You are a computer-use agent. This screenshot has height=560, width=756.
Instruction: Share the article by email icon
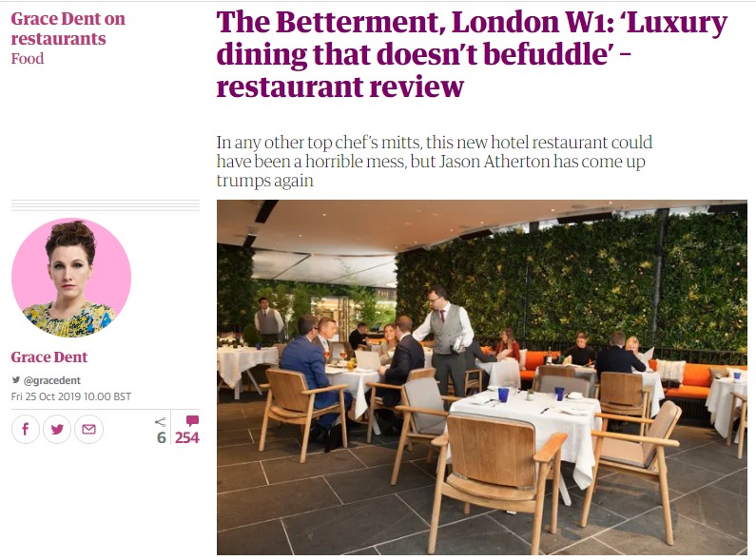point(88,429)
